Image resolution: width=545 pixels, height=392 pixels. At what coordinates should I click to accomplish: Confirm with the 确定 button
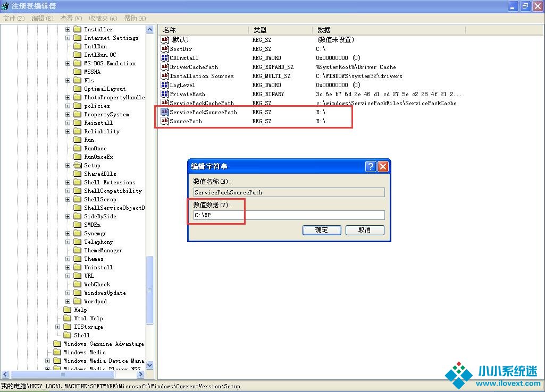pyautogui.click(x=322, y=230)
